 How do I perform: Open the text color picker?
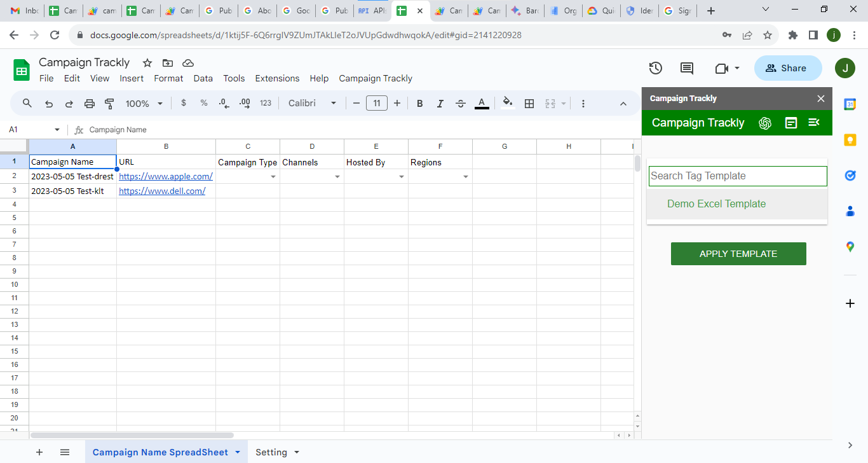481,102
